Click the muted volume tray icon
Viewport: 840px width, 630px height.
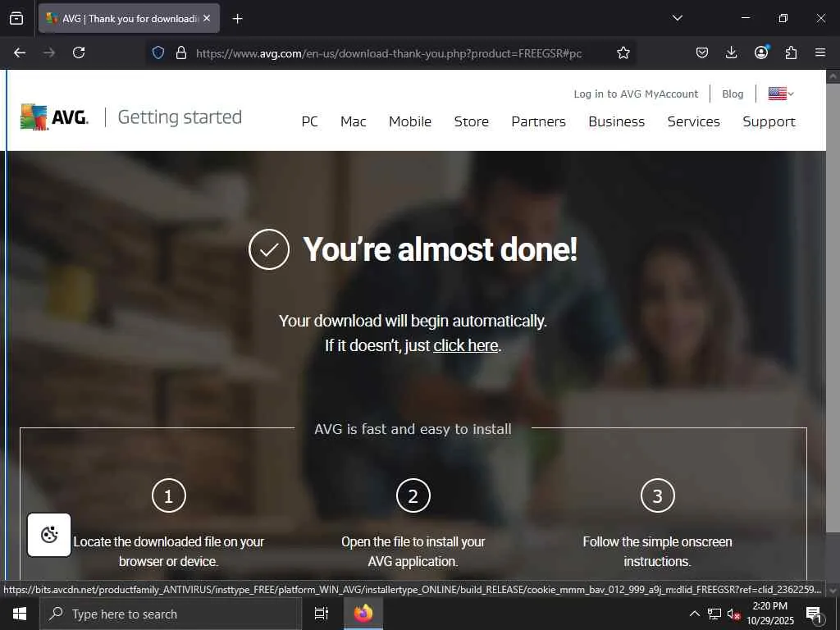click(733, 614)
